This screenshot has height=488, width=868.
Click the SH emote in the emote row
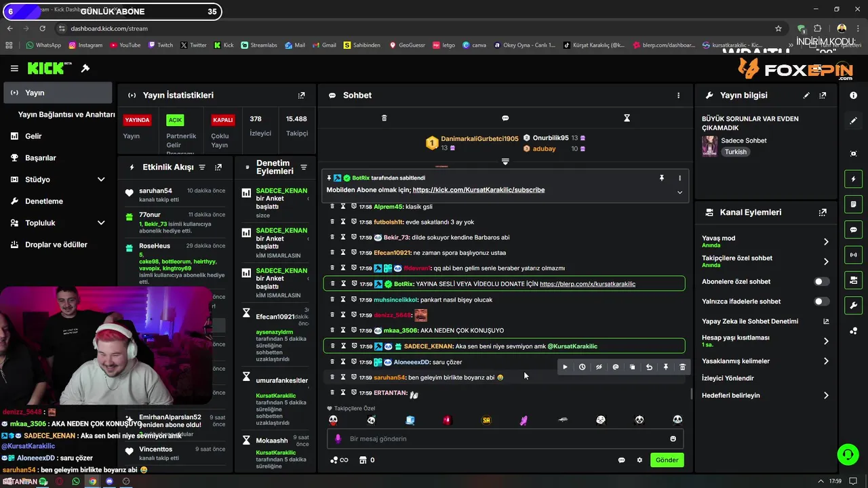pyautogui.click(x=486, y=420)
